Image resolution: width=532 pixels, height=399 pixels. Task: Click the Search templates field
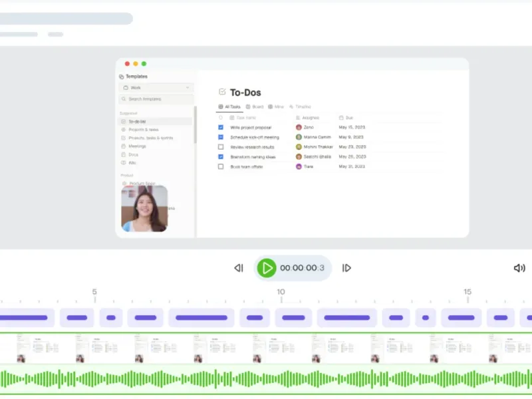click(156, 99)
